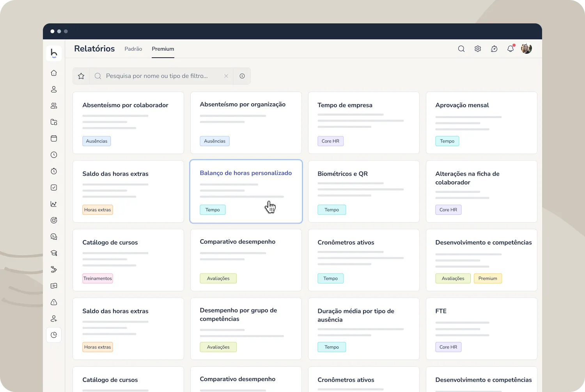Screen dimensions: 585x392
Task: Open the Absenteísmo por organização report
Action: pos(246,123)
